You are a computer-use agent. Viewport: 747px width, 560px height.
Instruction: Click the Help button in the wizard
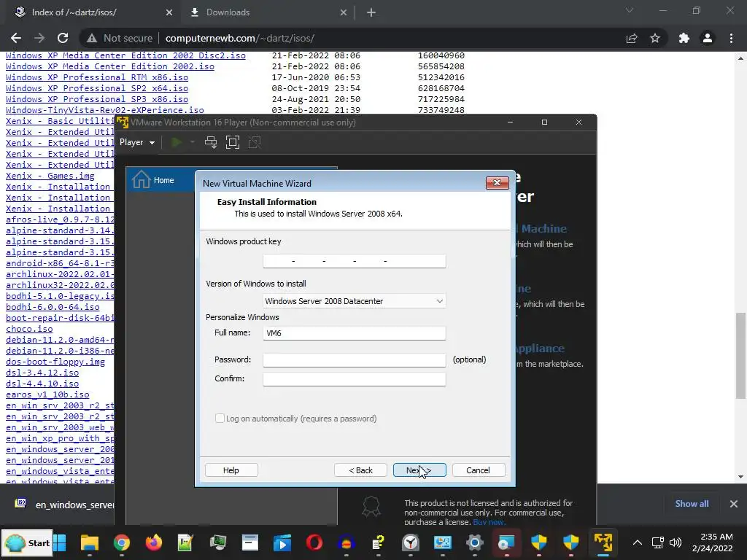pos(231,470)
